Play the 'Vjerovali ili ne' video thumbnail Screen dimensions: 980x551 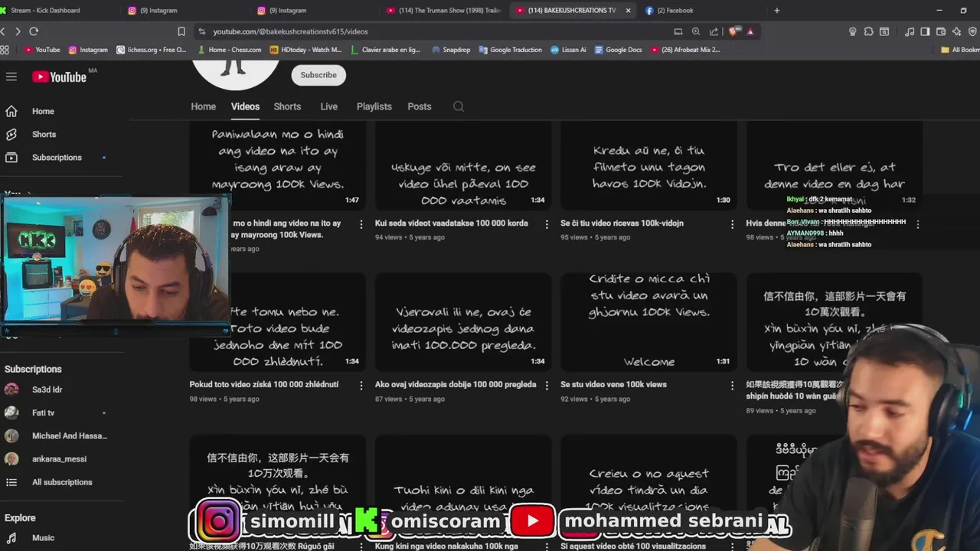[463, 322]
